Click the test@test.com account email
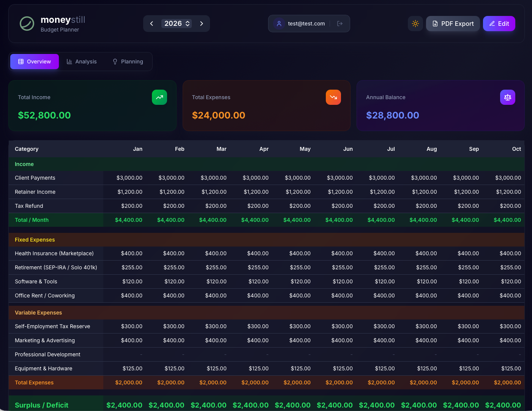This screenshot has height=411, width=532. point(306,23)
